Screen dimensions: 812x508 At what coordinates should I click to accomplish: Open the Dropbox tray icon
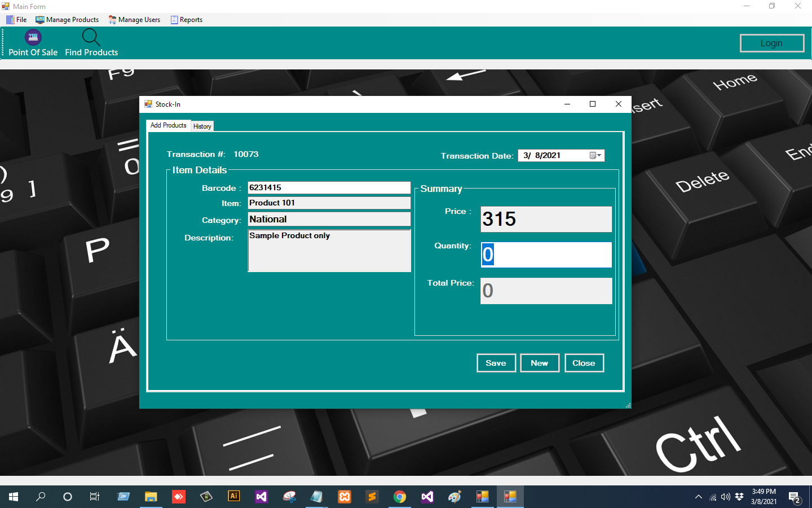[739, 497]
